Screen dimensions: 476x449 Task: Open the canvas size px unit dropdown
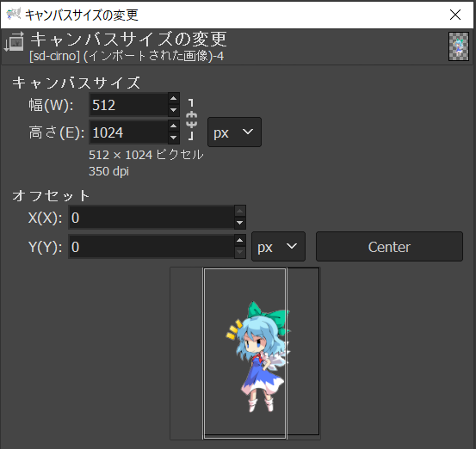(x=234, y=132)
